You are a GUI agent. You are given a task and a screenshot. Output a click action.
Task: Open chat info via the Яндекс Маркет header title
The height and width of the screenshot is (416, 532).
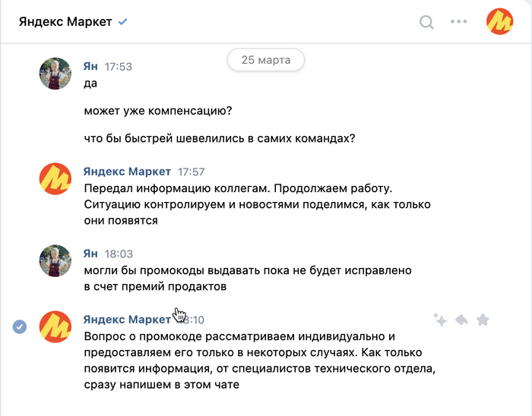(x=65, y=22)
